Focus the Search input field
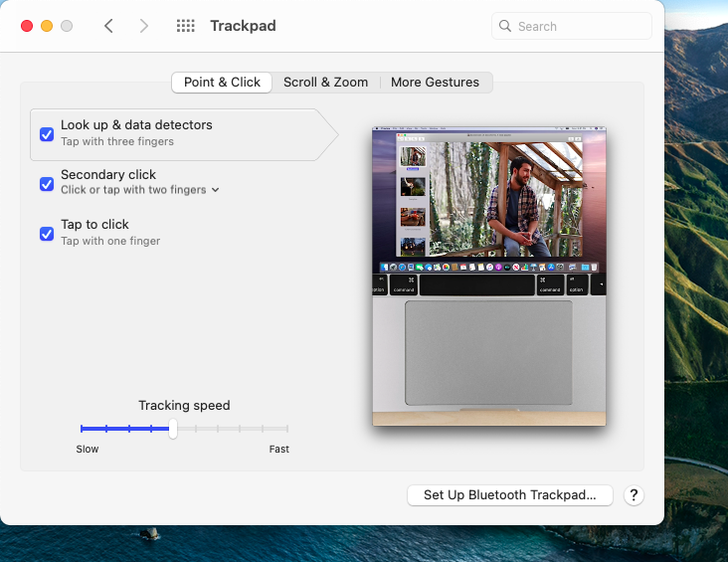 [572, 26]
